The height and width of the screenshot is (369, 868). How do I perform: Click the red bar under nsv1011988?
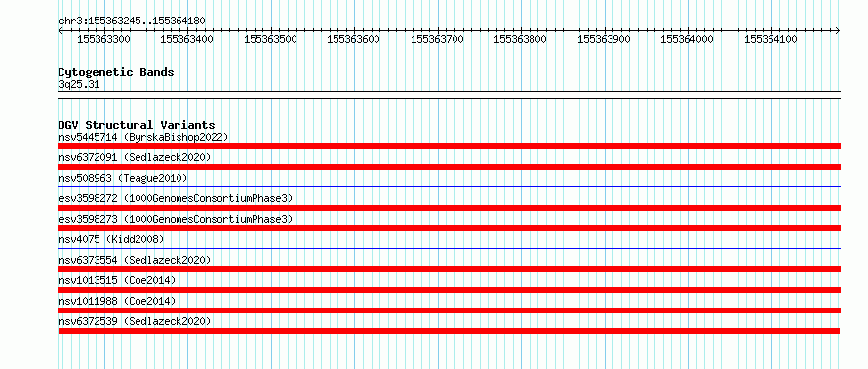pos(449,310)
